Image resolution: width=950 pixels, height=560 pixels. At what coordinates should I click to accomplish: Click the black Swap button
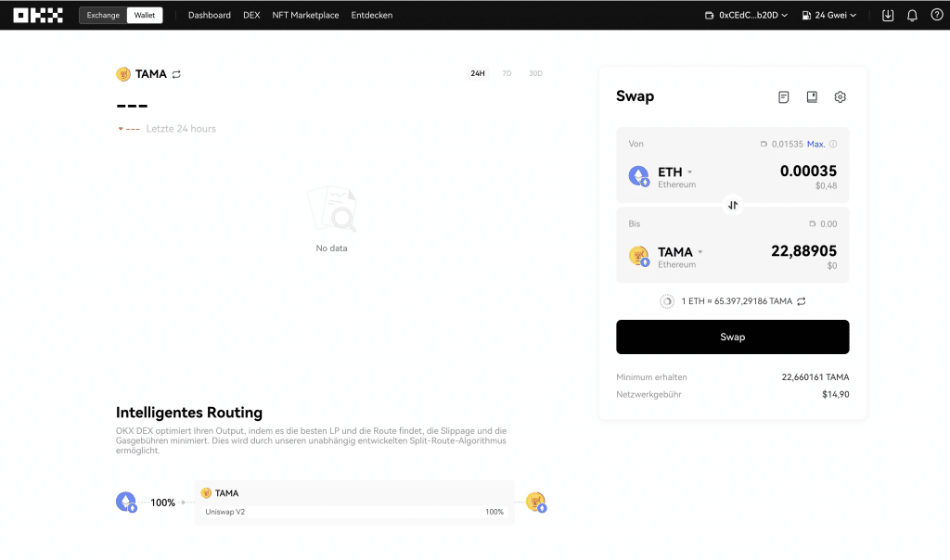click(733, 337)
